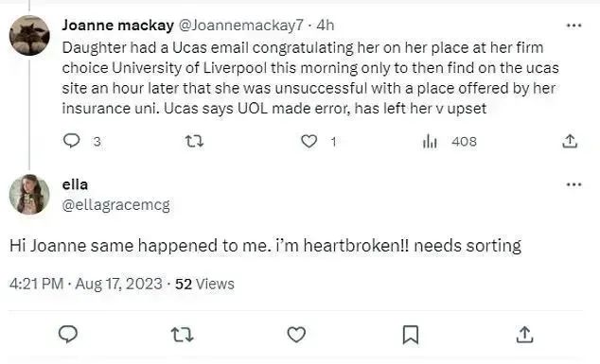Image resolution: width=600 pixels, height=364 pixels.
Task: Bookmark ella's tweet
Action: 411,335
